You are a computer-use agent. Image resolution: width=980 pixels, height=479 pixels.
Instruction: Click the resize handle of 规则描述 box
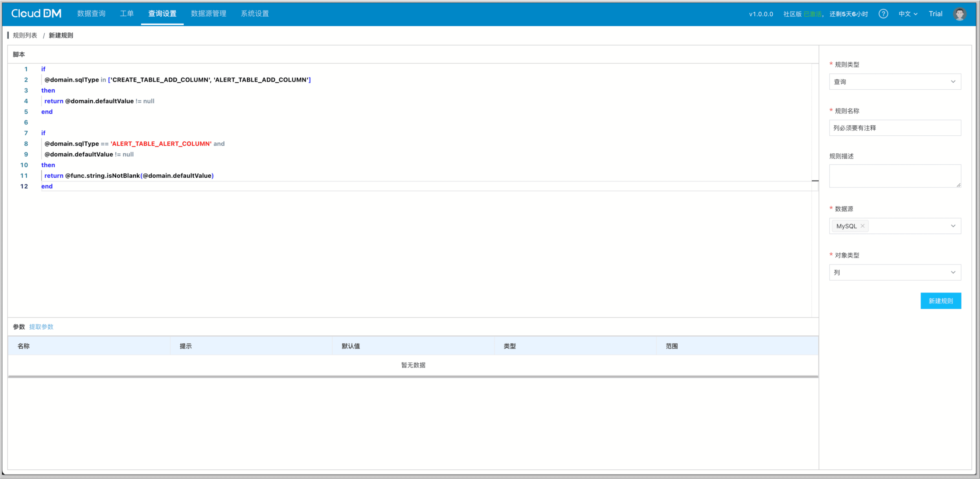959,185
